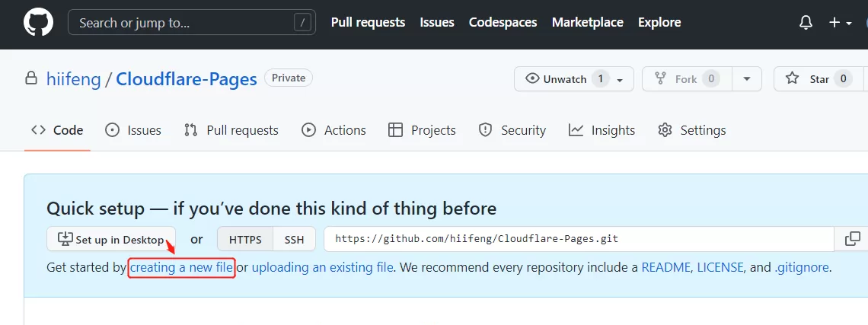Switch to SSH protocol option

(x=294, y=239)
